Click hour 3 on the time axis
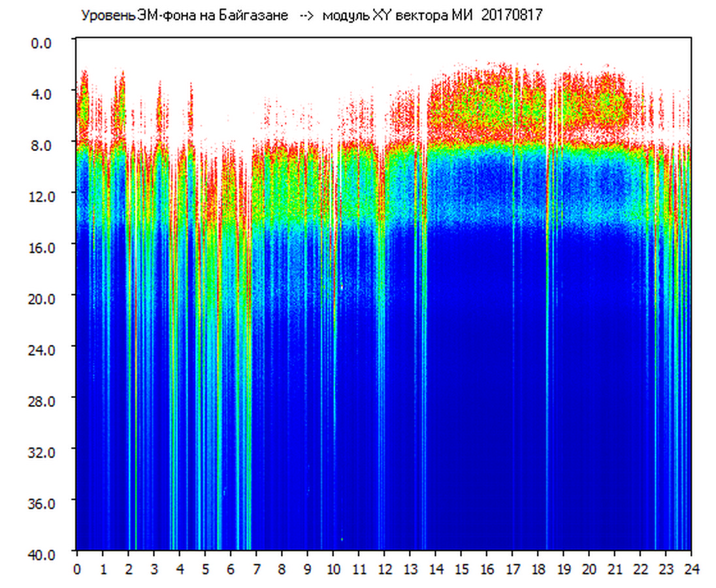This screenshot has height=588, width=716. click(x=154, y=569)
